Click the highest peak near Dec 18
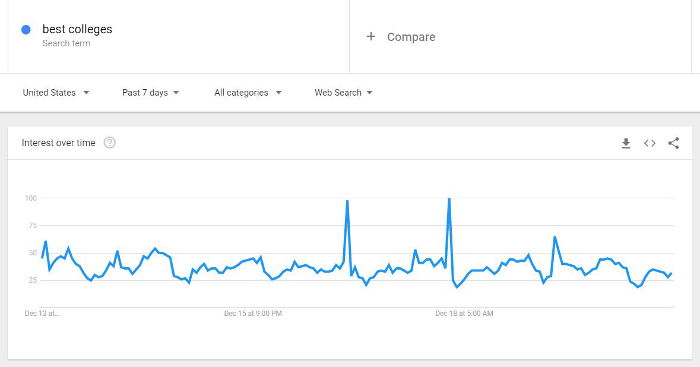Viewport: 700px width, 367px height. pyautogui.click(x=449, y=199)
